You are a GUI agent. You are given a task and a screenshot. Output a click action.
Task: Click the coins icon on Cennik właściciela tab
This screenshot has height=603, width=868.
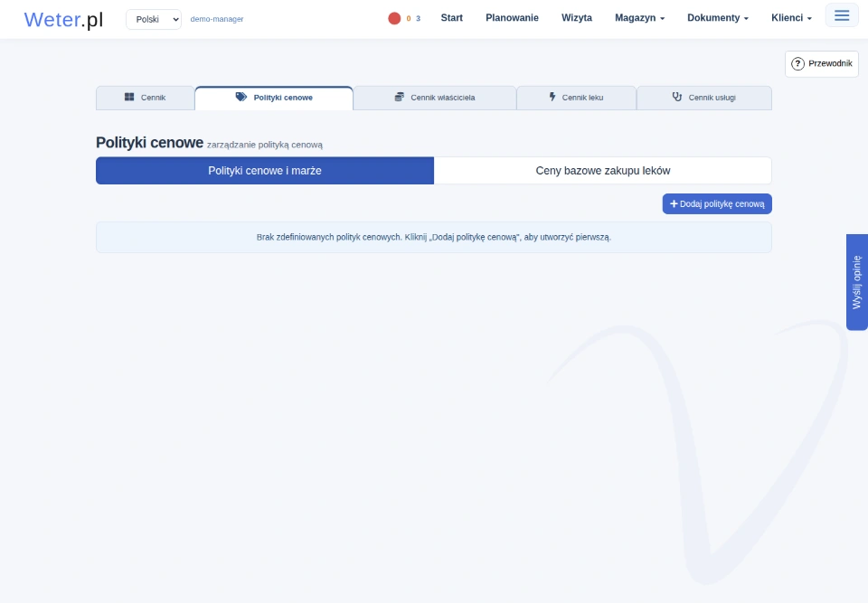click(399, 97)
